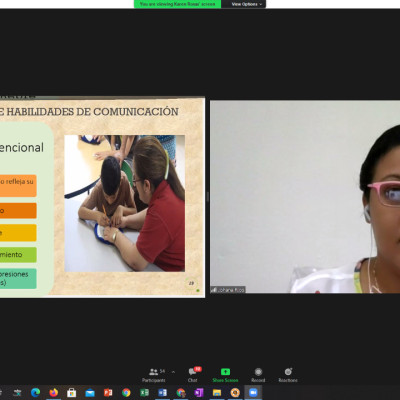Switch to Word in the taskbar
The image size is (400, 400).
coord(162,393)
